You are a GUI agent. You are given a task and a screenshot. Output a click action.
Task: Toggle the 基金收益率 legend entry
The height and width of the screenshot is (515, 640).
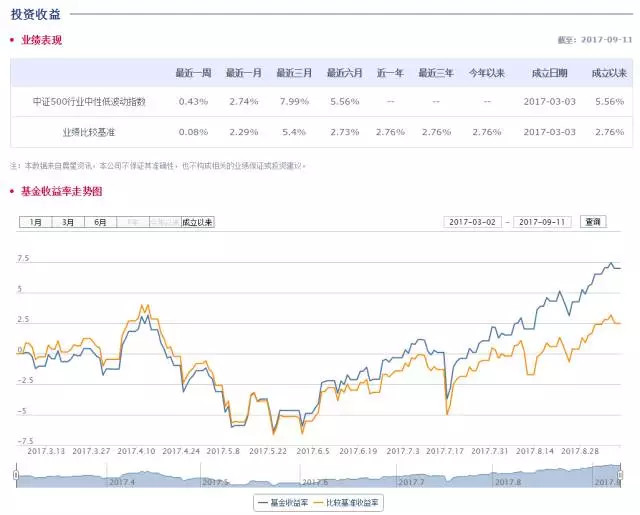tap(283, 503)
